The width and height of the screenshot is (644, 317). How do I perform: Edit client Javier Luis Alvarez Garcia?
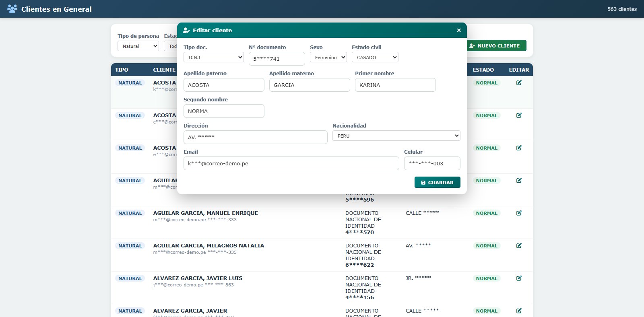pos(519,278)
